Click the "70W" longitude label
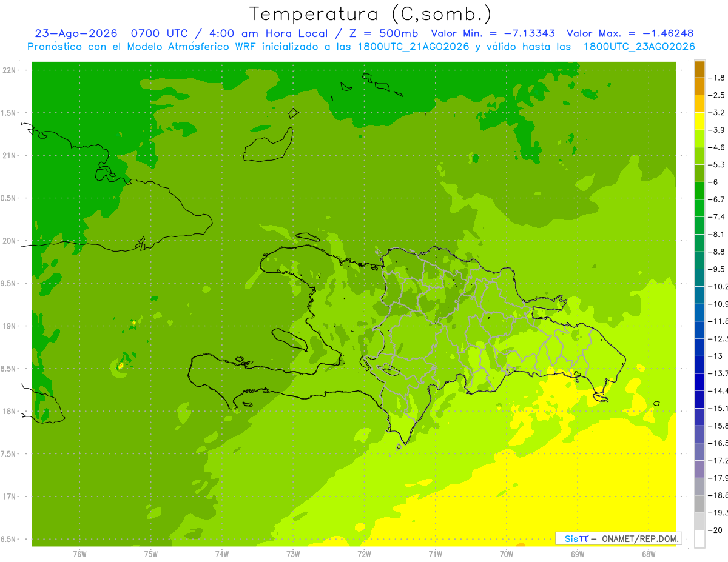Screen dimensions: 728x562 [507, 554]
